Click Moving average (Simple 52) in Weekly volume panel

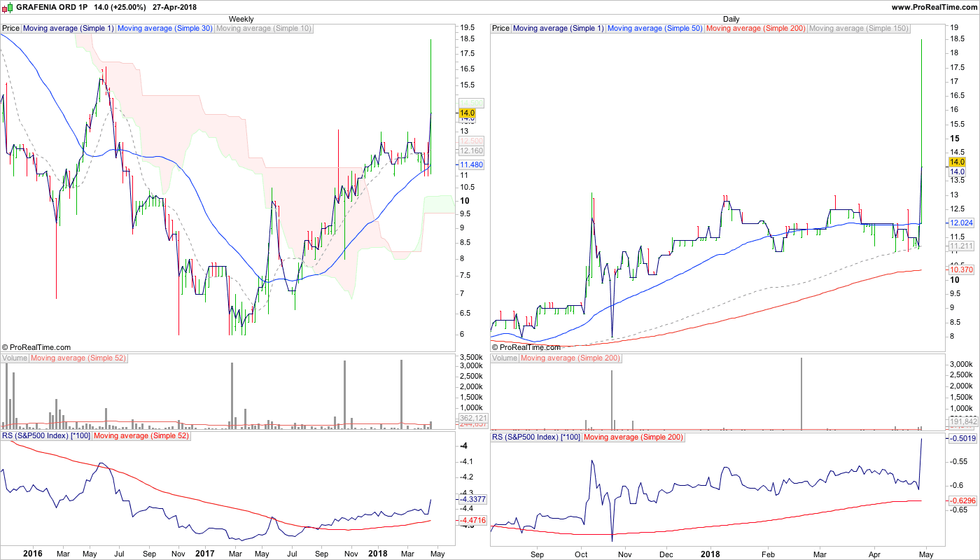click(78, 358)
